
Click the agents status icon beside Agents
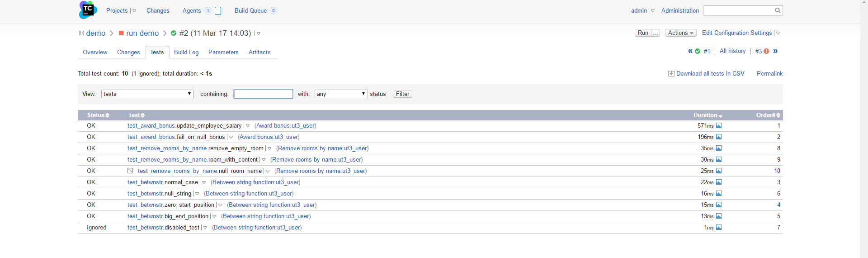218,11
